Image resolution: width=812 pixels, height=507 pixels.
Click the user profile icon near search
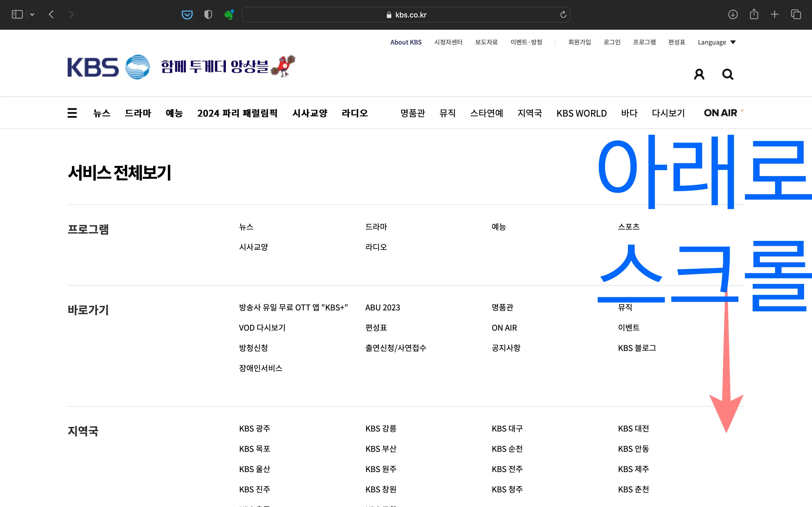click(699, 74)
